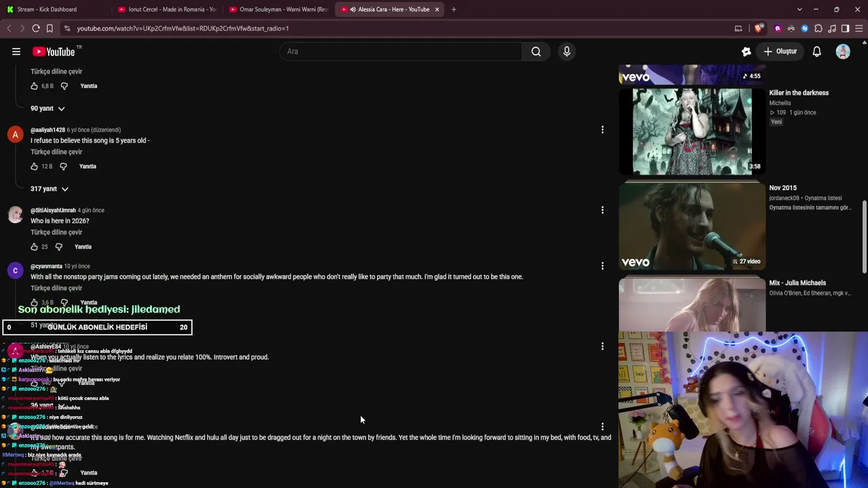Go forward in browser history

22,28
